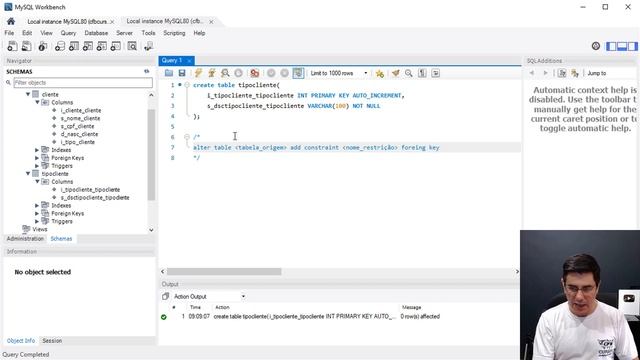640x360 pixels.
Task: Save the script in query editor
Action: [182, 73]
